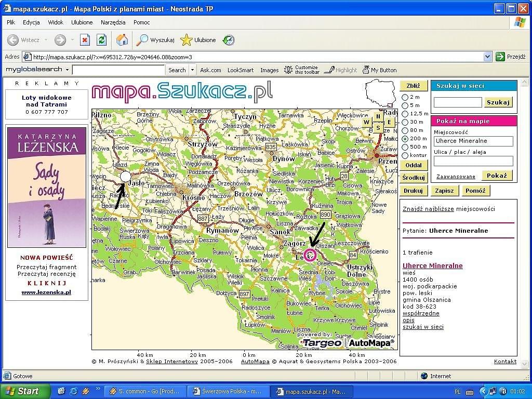Open the www.lezenska.pl ad link
Viewport: 532px width, 399px height.
[x=46, y=292]
